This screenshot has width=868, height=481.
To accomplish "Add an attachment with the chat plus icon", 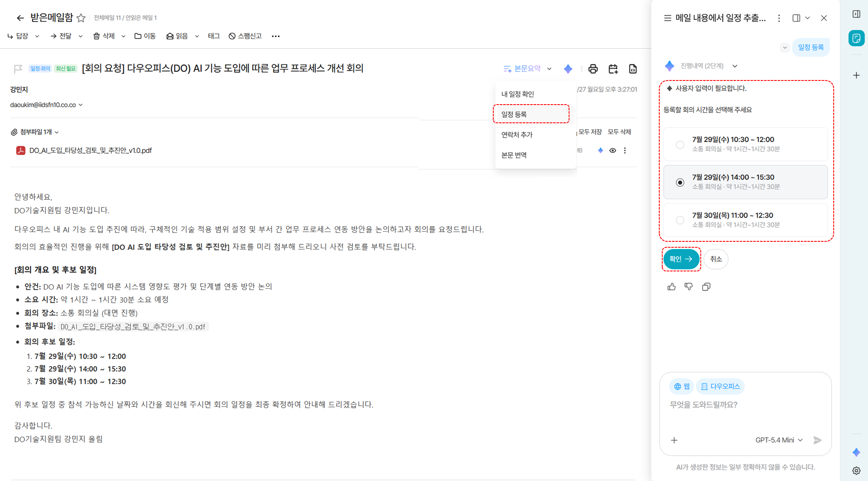I will pos(674,440).
